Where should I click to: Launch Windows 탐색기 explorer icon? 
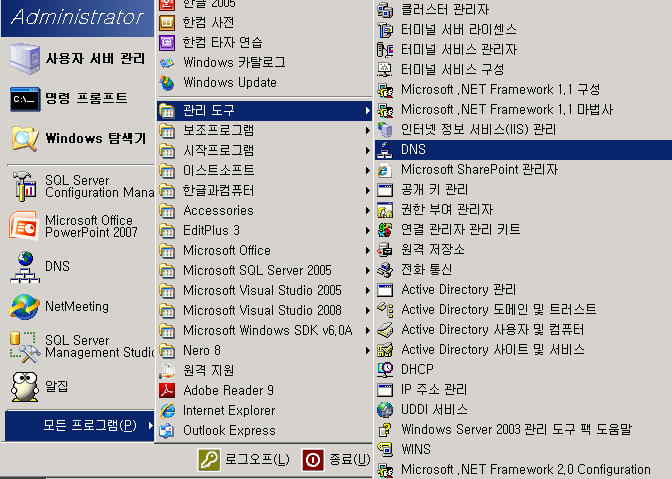coord(25,138)
